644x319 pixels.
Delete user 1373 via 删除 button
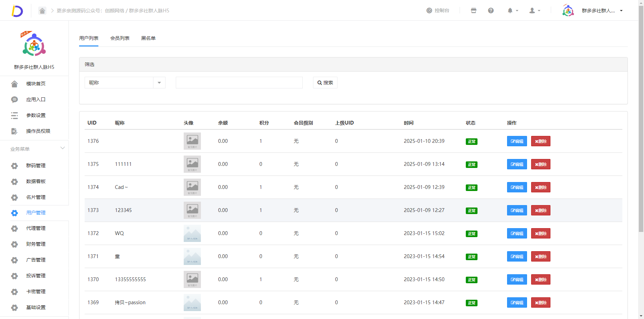click(540, 210)
